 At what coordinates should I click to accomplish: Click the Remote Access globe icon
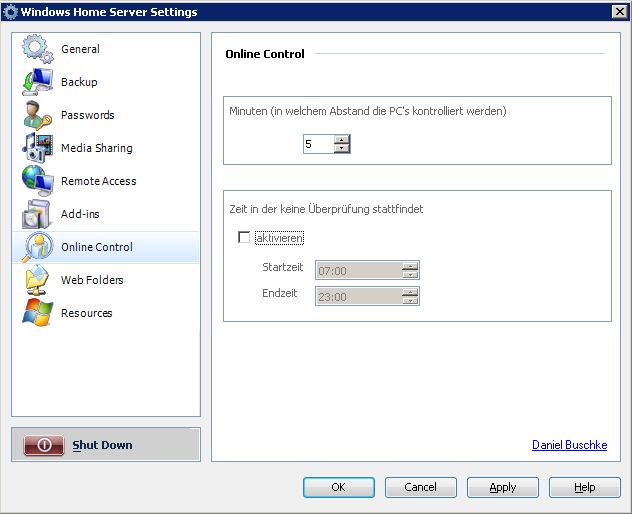(37, 181)
